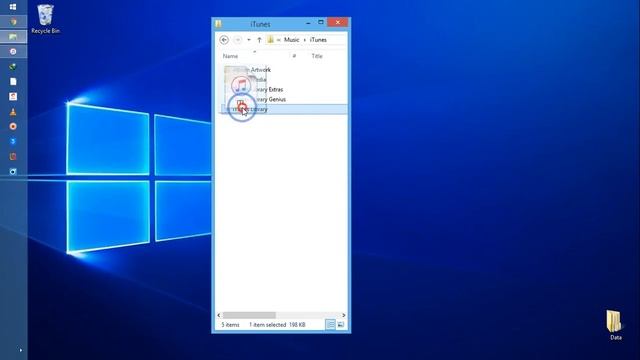Open the VLC cone icon on the taskbar

[x=13, y=112]
